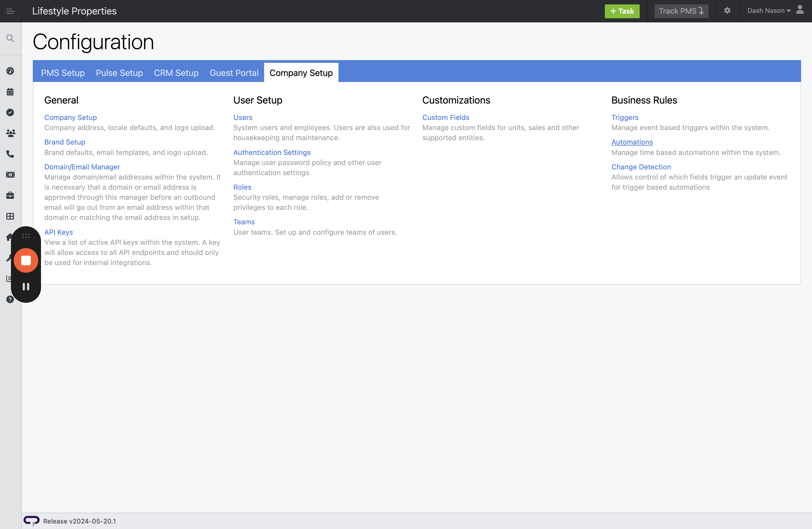Switch to the PMS Setup tab
Screen dimensions: 812x529
(63, 73)
